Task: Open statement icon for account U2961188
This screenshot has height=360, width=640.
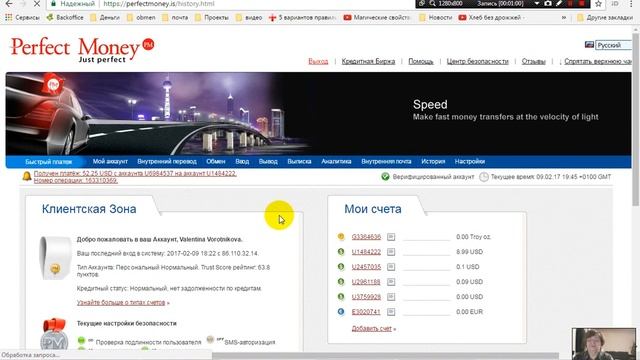Action: click(x=391, y=282)
